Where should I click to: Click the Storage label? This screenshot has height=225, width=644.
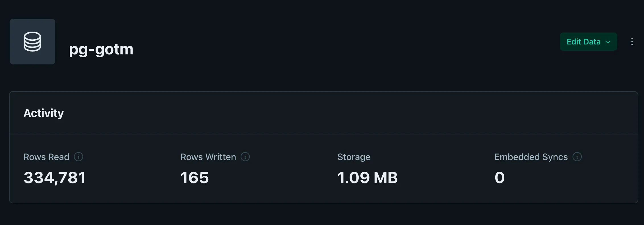click(x=354, y=157)
